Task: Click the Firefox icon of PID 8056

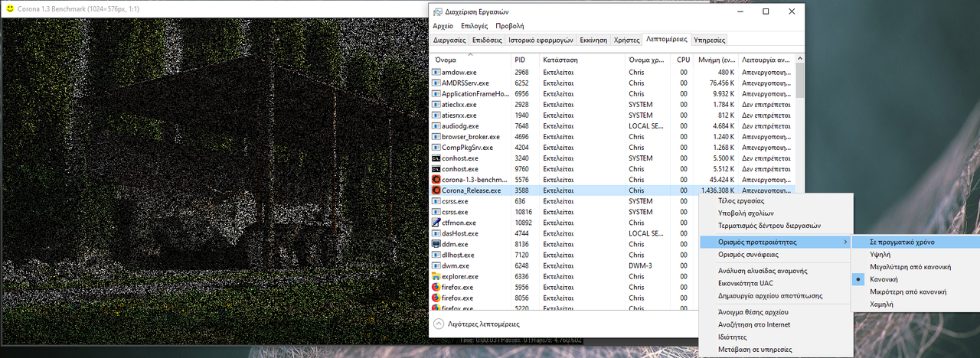Action: pyautogui.click(x=436, y=298)
